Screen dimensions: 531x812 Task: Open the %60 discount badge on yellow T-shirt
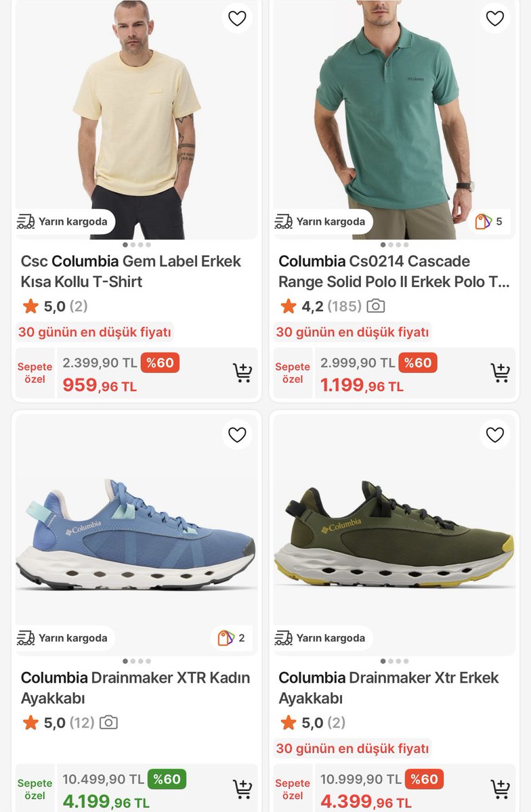pos(160,363)
